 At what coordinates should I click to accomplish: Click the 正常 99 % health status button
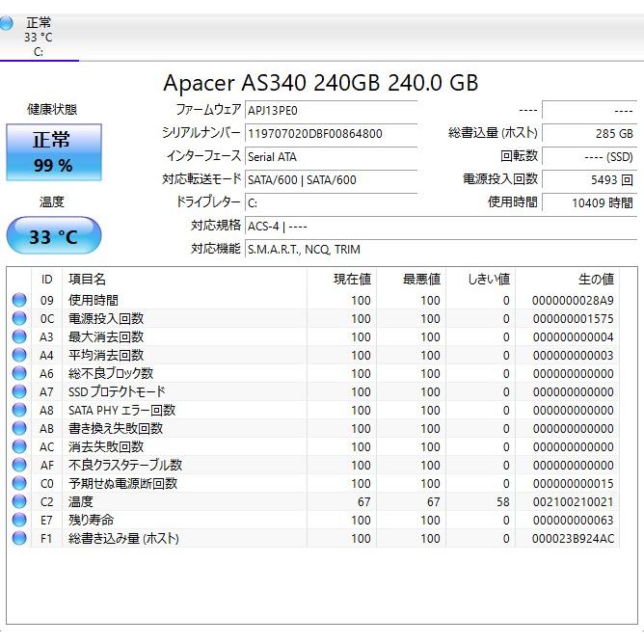54,152
